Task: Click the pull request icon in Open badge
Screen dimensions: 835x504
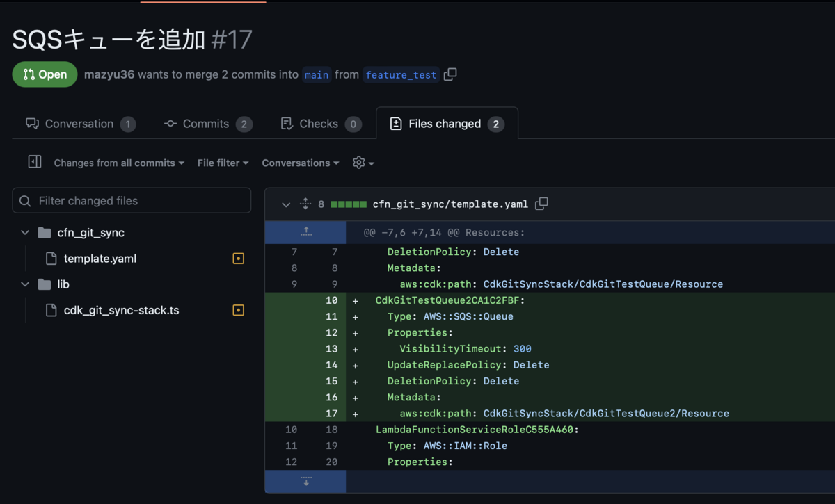Action: point(27,74)
